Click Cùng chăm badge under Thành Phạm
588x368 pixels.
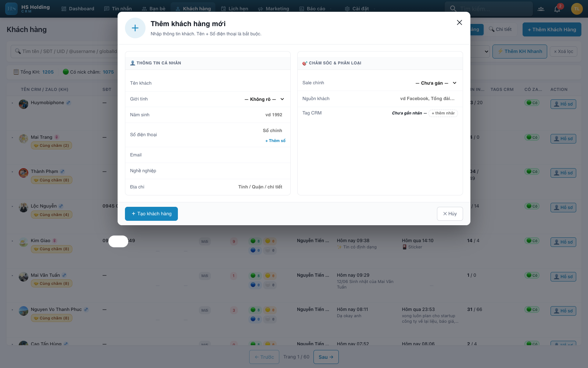(x=51, y=180)
